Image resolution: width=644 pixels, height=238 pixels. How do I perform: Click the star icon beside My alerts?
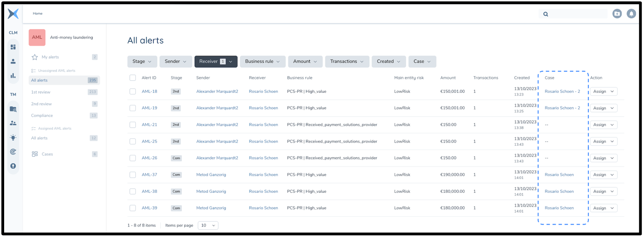click(x=35, y=57)
